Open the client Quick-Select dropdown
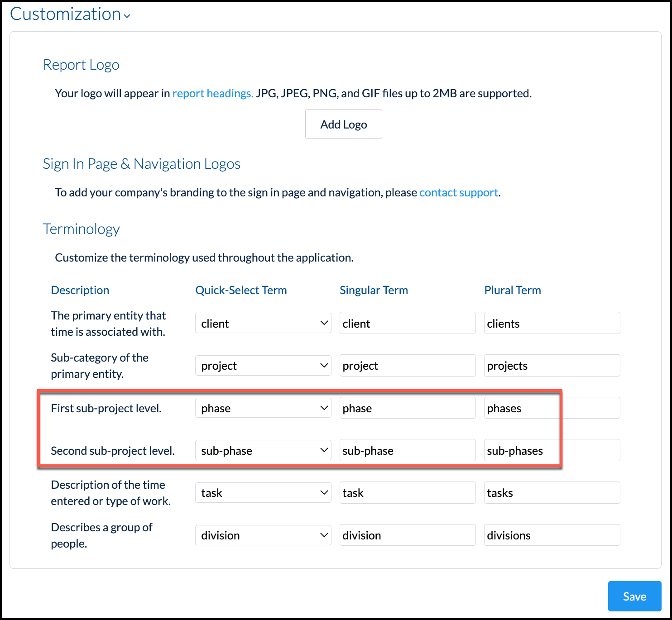The height and width of the screenshot is (620, 672). click(263, 323)
